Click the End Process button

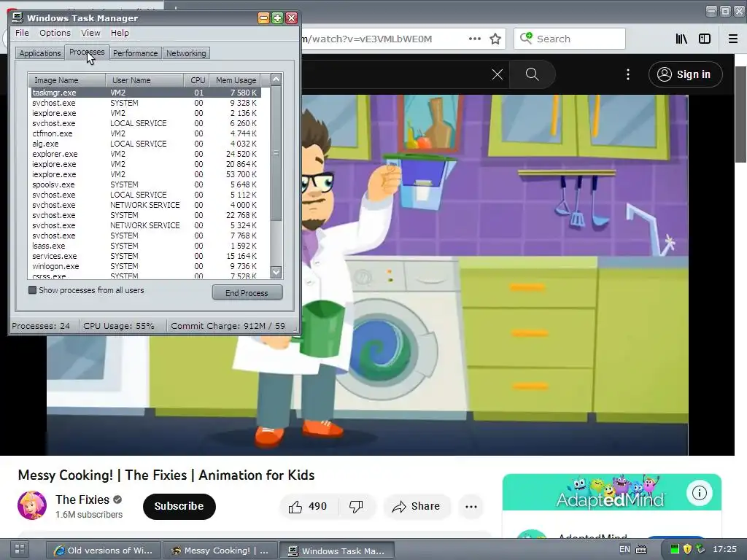tap(247, 293)
